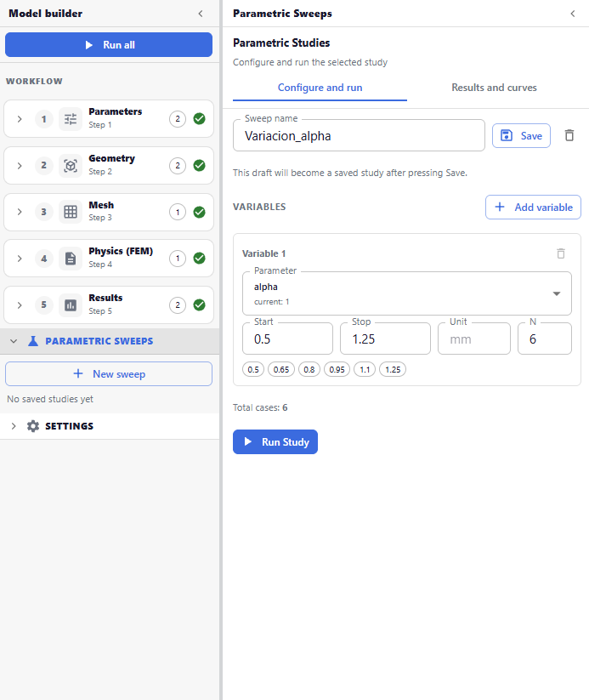
Task: Create a New sweep
Action: coord(109,373)
